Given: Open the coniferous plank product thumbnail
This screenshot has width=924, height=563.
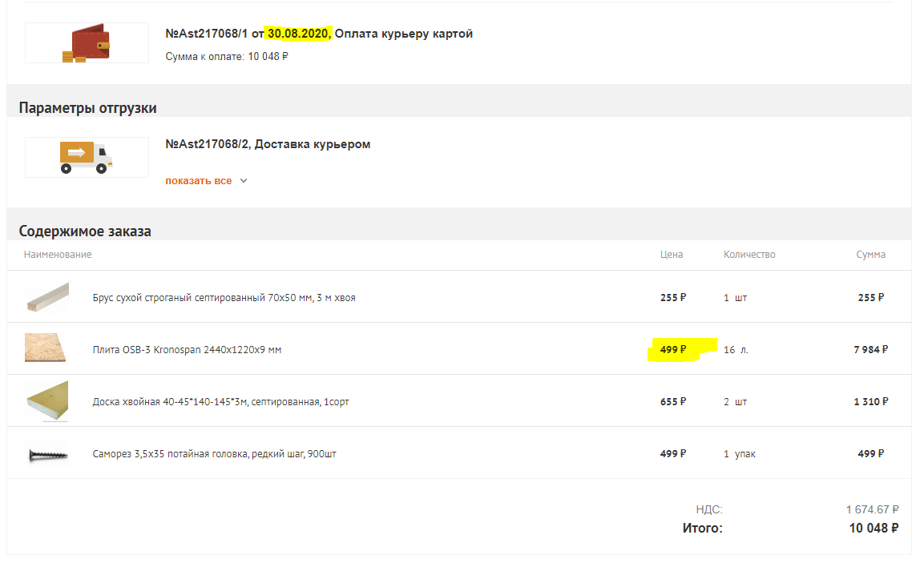Looking at the screenshot, I should pos(47,401).
